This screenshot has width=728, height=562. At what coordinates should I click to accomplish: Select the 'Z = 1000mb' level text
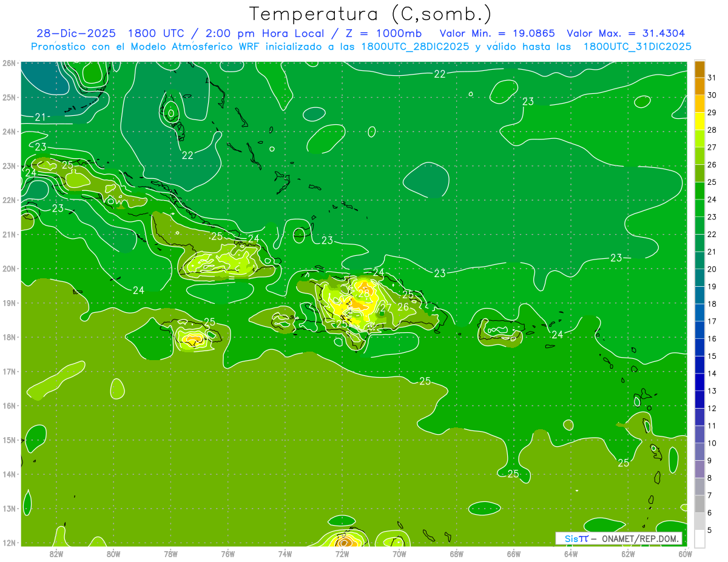pyautogui.click(x=383, y=33)
